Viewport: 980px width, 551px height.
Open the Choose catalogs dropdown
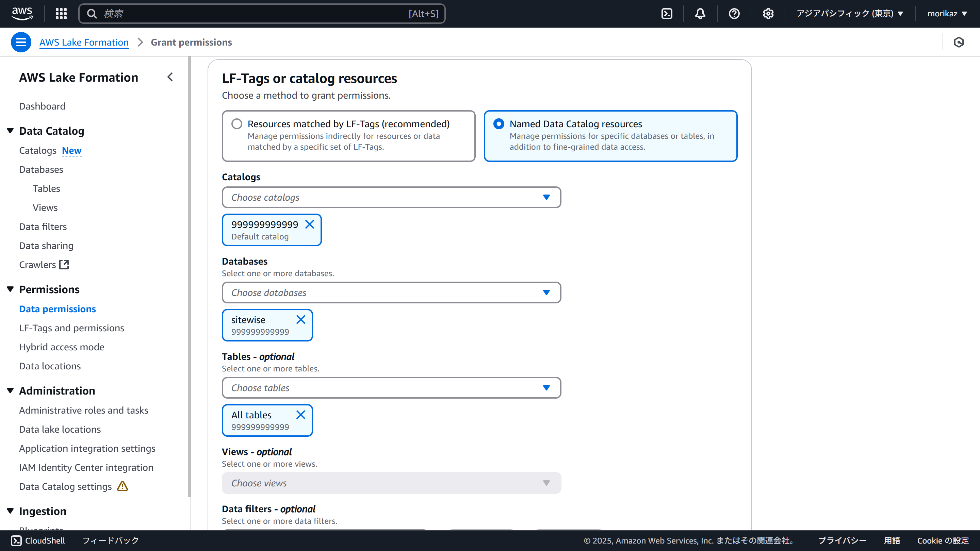click(391, 197)
